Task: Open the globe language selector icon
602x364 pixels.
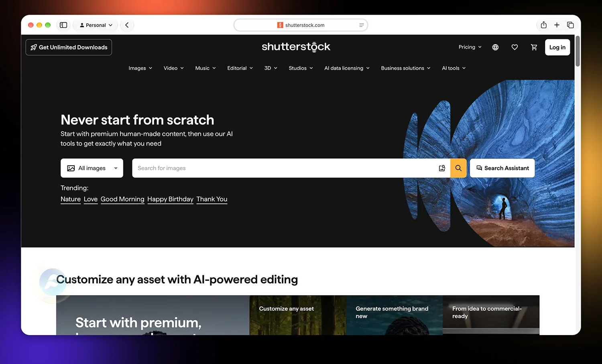Action: (x=495, y=47)
